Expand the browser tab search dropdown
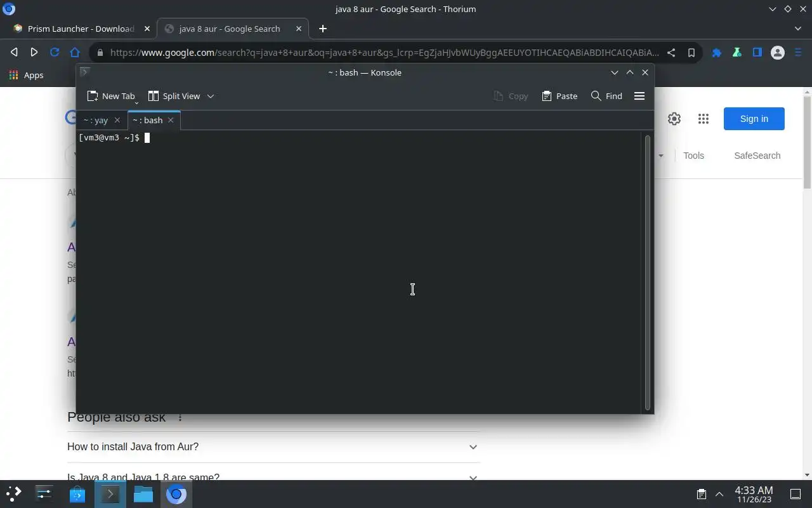The image size is (812, 508). click(x=798, y=29)
